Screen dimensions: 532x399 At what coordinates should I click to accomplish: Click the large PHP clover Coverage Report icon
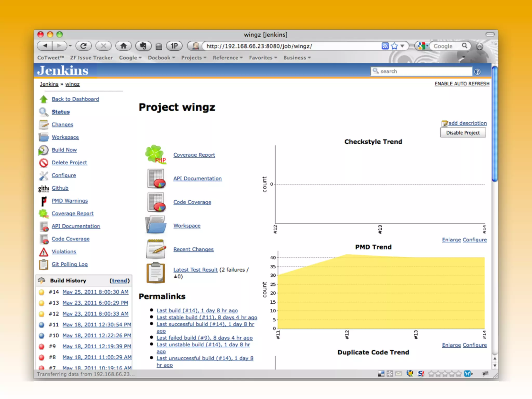(155, 155)
